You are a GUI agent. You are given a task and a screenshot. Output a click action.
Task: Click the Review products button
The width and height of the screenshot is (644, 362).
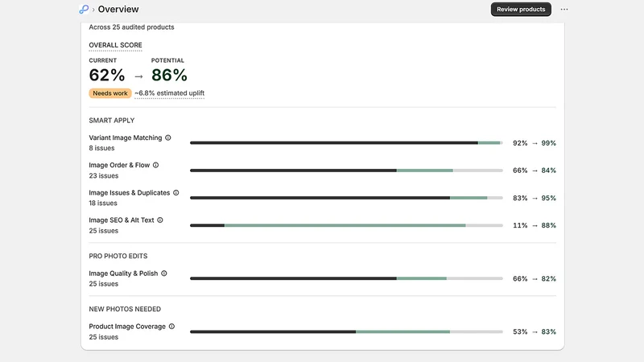pos(521,9)
